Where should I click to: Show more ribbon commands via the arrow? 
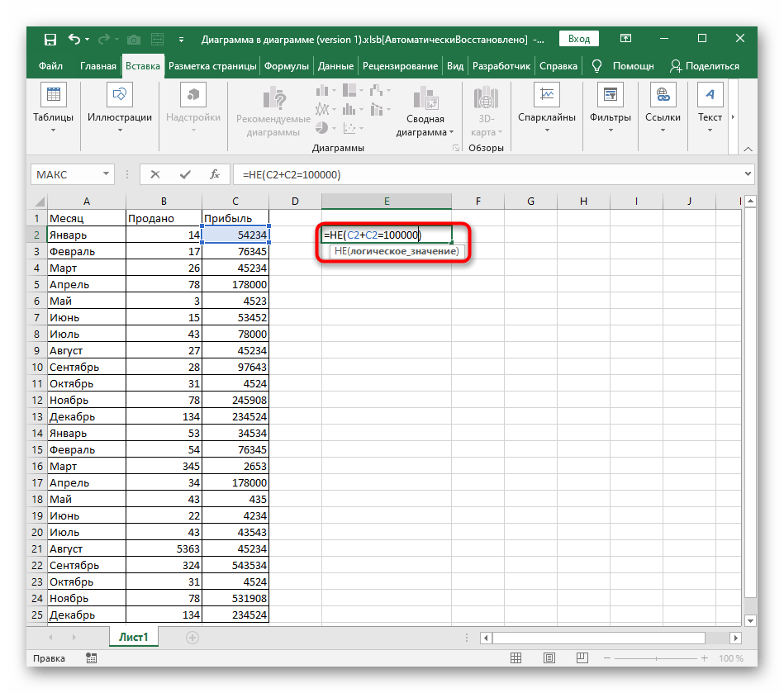coord(733,117)
